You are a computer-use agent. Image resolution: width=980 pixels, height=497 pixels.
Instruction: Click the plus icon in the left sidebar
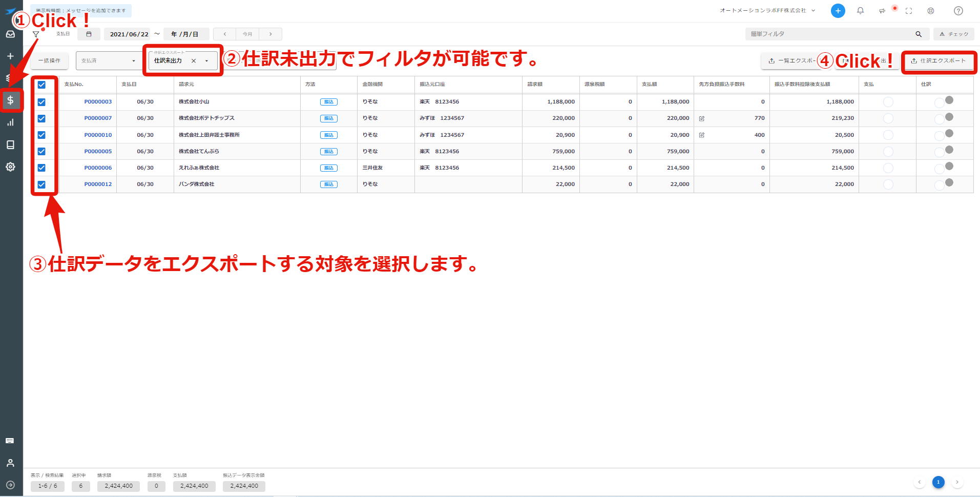click(10, 56)
